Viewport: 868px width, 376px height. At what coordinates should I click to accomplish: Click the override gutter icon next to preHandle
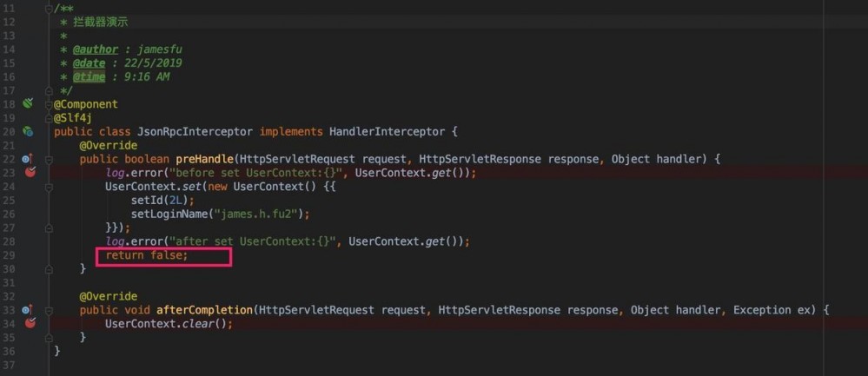tap(28, 159)
